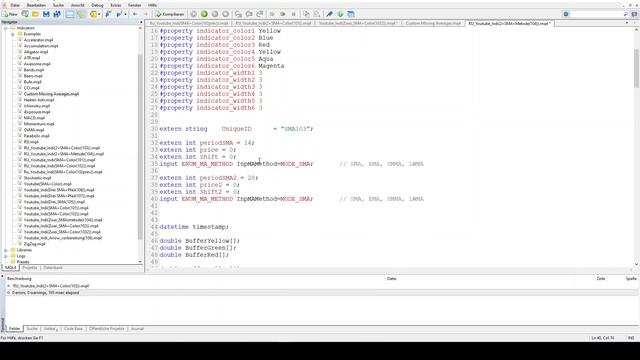640x360 pixels.
Task: Open the dropdown arrow beside the yellow wizard icon
Action: pyautogui.click(x=99, y=14)
